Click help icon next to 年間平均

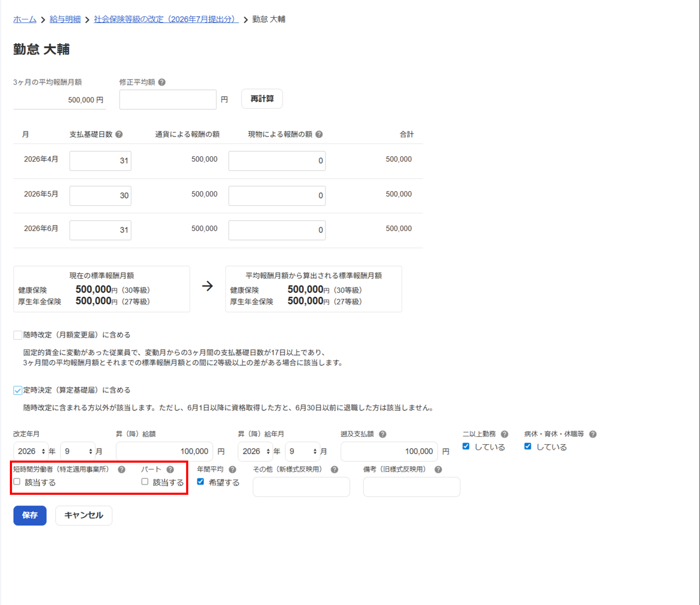click(x=232, y=469)
